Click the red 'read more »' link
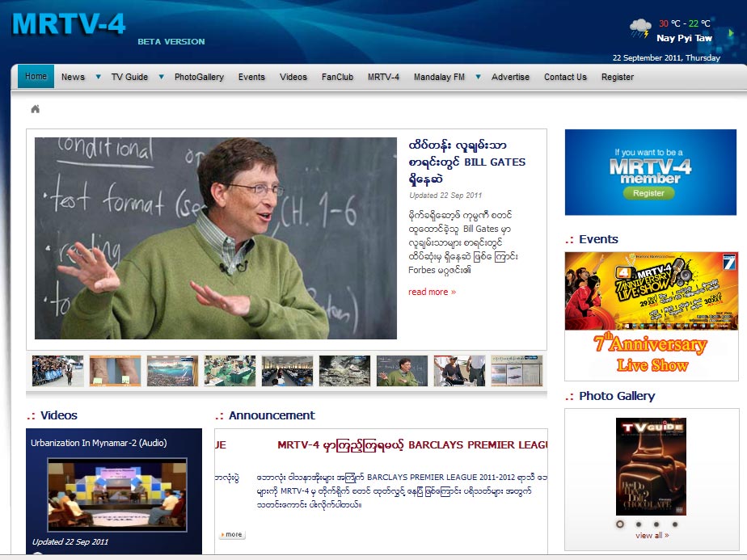 coord(432,292)
